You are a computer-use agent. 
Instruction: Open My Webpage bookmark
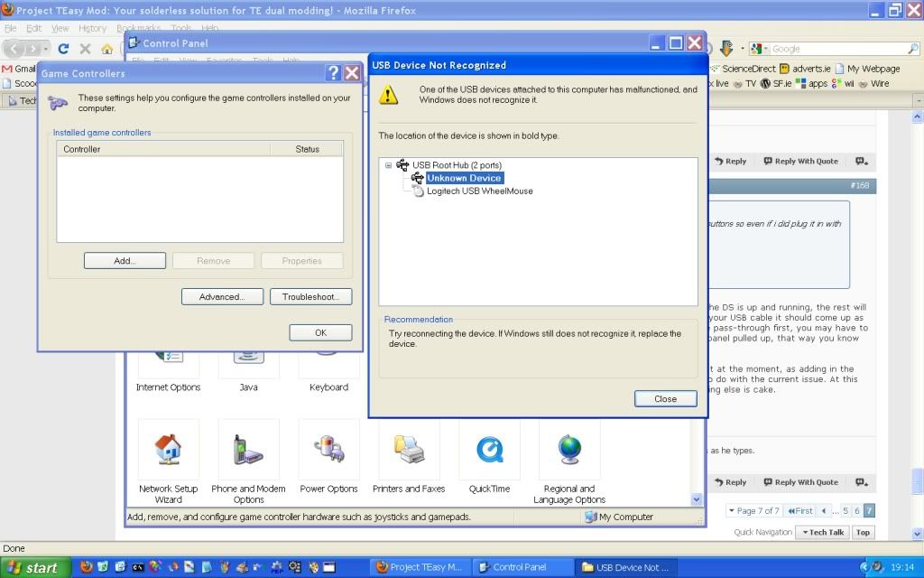click(867, 69)
